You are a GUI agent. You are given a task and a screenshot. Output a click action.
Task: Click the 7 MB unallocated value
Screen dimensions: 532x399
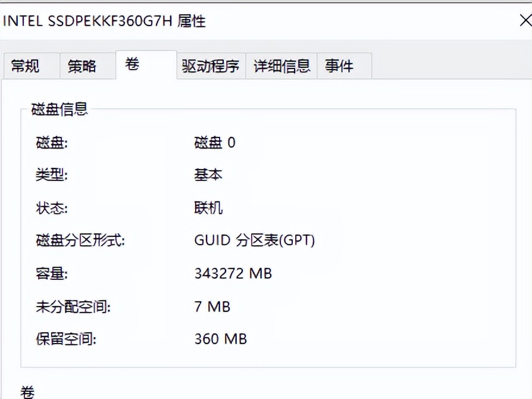[x=212, y=307]
